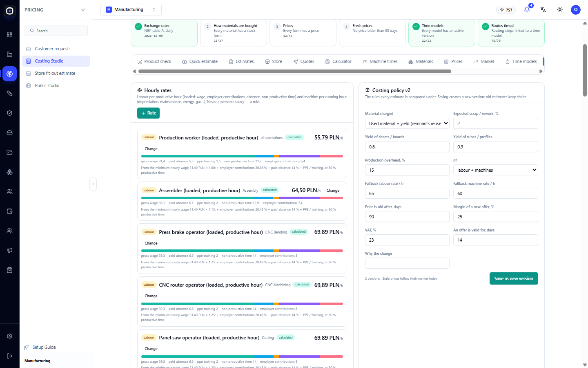The height and width of the screenshot is (368, 588).
Task: Select the dollar pricing icon in the rail
Action: tap(10, 74)
